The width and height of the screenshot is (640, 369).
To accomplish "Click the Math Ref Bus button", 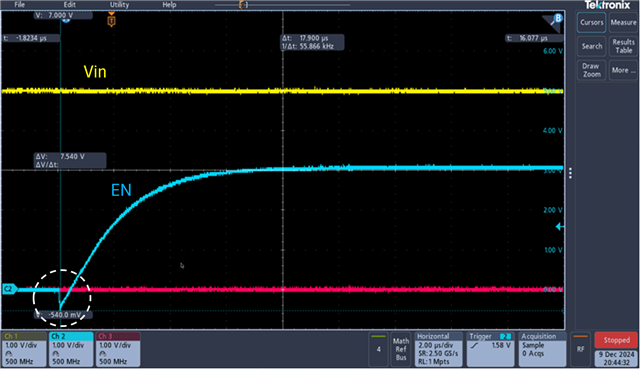I will 401,349.
